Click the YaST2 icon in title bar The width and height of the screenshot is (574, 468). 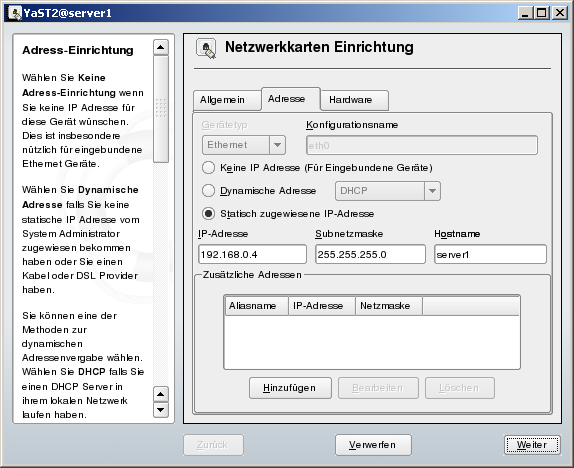click(x=14, y=13)
